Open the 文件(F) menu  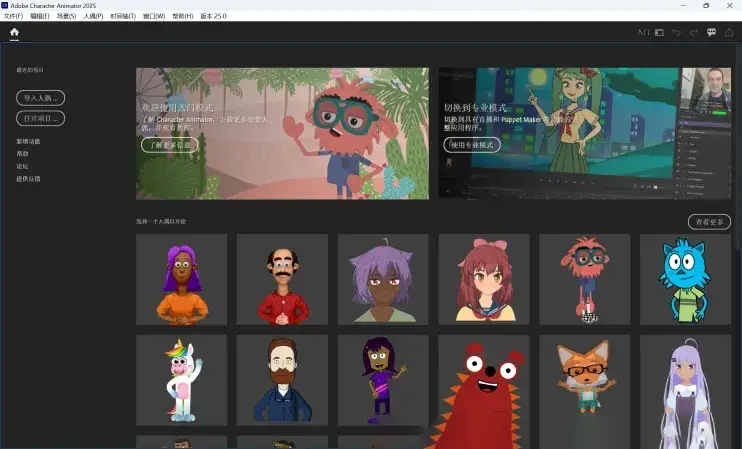click(x=13, y=17)
